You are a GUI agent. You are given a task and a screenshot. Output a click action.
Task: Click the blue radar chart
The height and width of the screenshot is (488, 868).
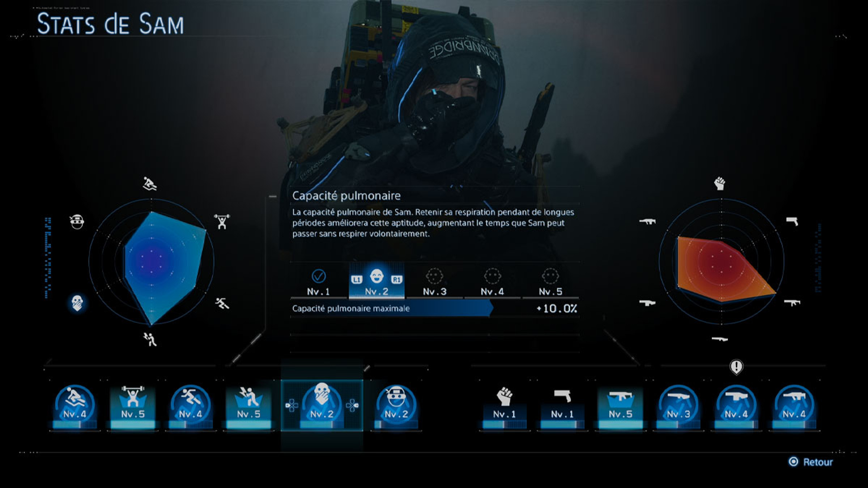151,261
